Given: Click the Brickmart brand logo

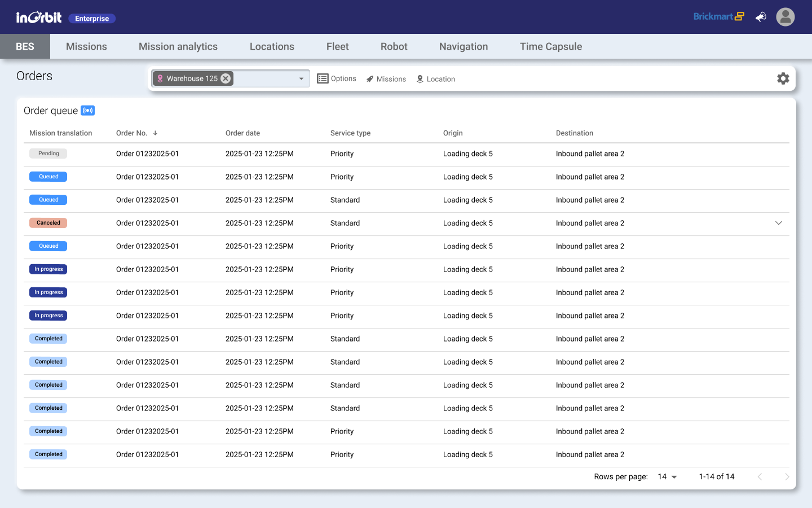Looking at the screenshot, I should [x=718, y=17].
